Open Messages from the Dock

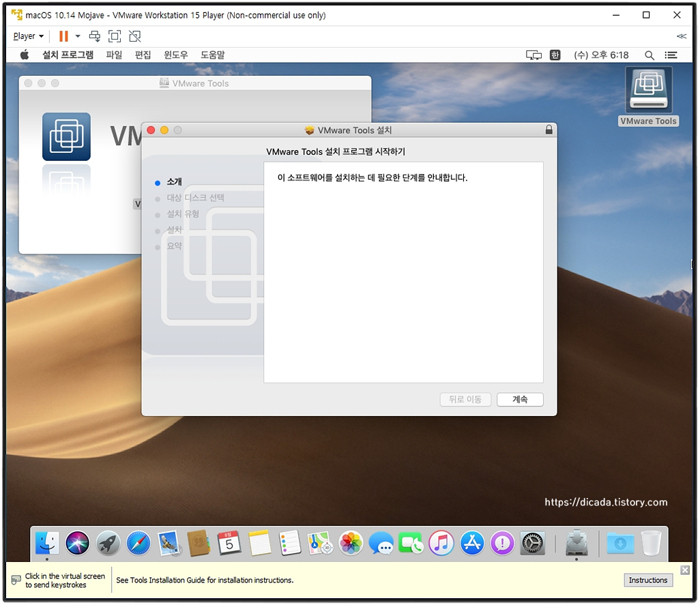click(x=381, y=543)
